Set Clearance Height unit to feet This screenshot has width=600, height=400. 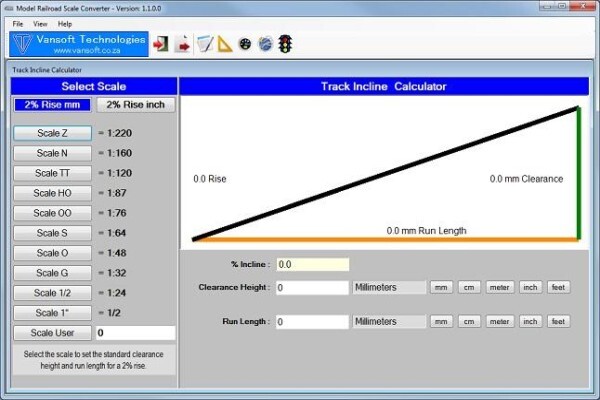(x=558, y=287)
